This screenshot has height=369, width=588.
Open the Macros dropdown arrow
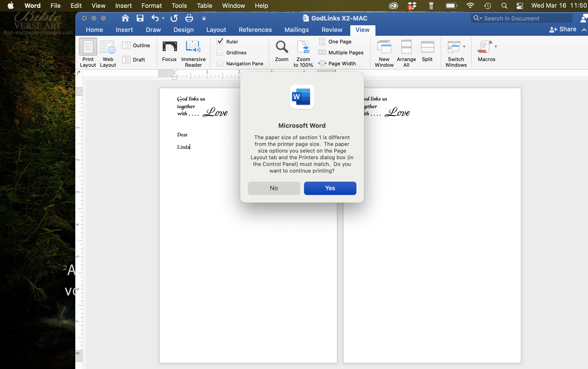(496, 46)
